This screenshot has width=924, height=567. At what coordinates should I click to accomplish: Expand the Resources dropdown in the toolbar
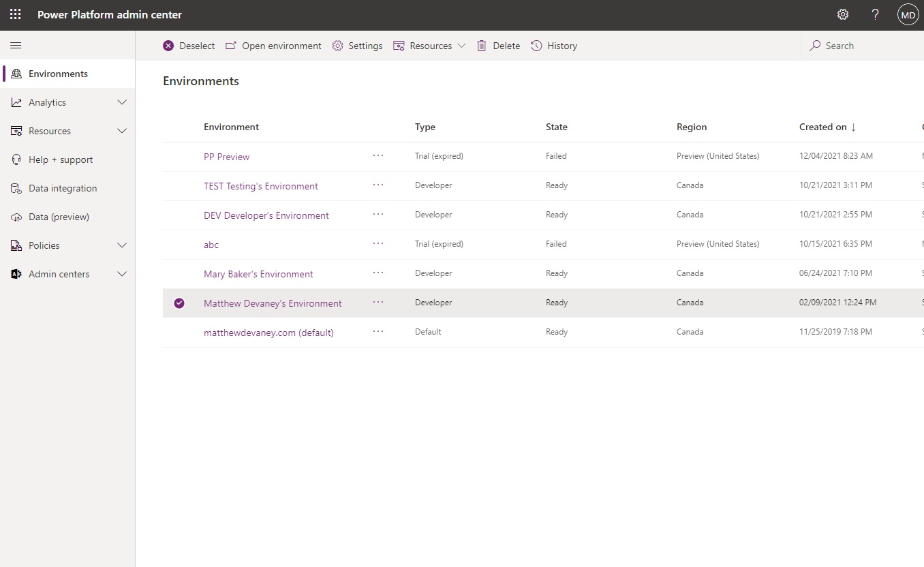coord(463,45)
